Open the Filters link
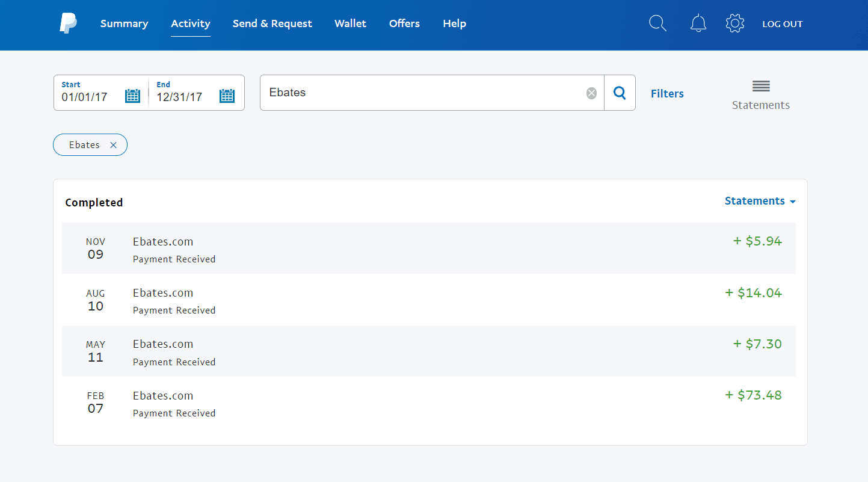The height and width of the screenshot is (482, 868). click(x=667, y=93)
